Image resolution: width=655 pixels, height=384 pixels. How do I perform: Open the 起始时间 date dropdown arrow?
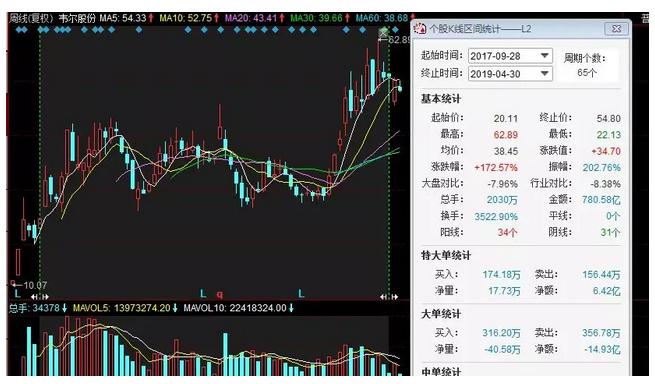[x=544, y=56]
